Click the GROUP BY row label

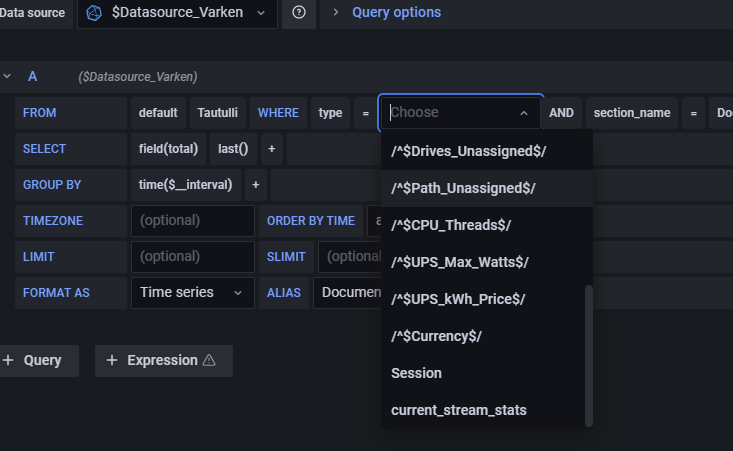71,185
